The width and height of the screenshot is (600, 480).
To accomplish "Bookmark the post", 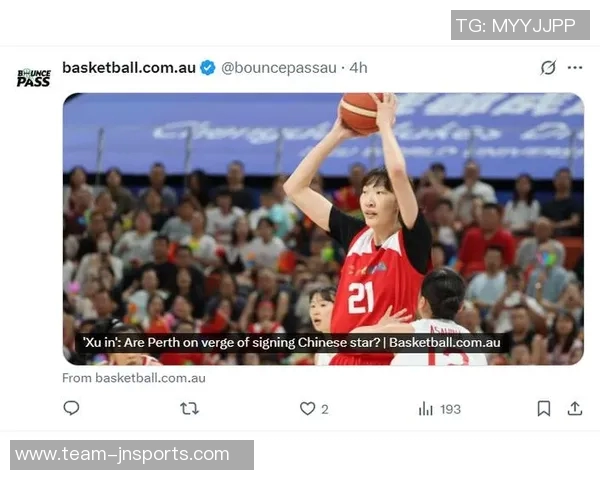I will pyautogui.click(x=544, y=408).
